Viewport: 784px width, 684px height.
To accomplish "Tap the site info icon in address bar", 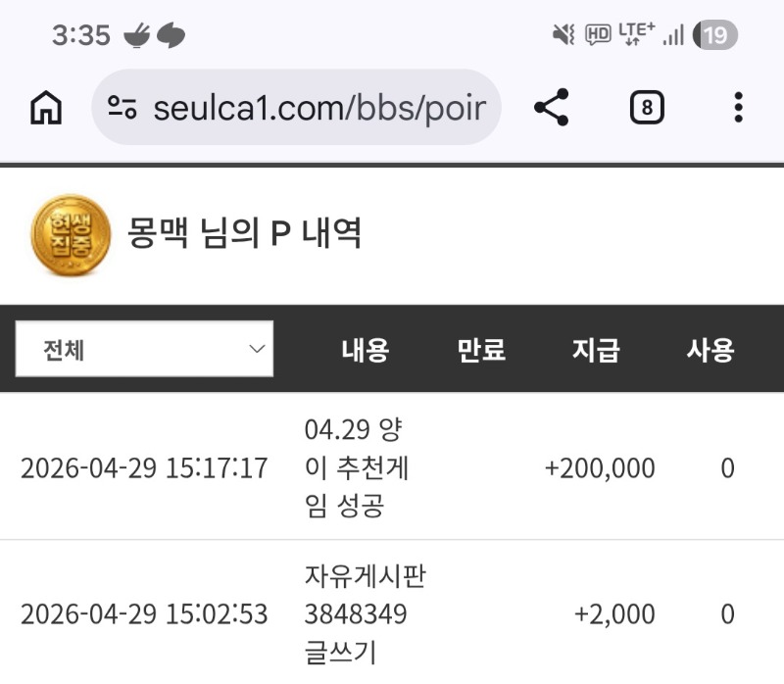I will pyautogui.click(x=122, y=108).
